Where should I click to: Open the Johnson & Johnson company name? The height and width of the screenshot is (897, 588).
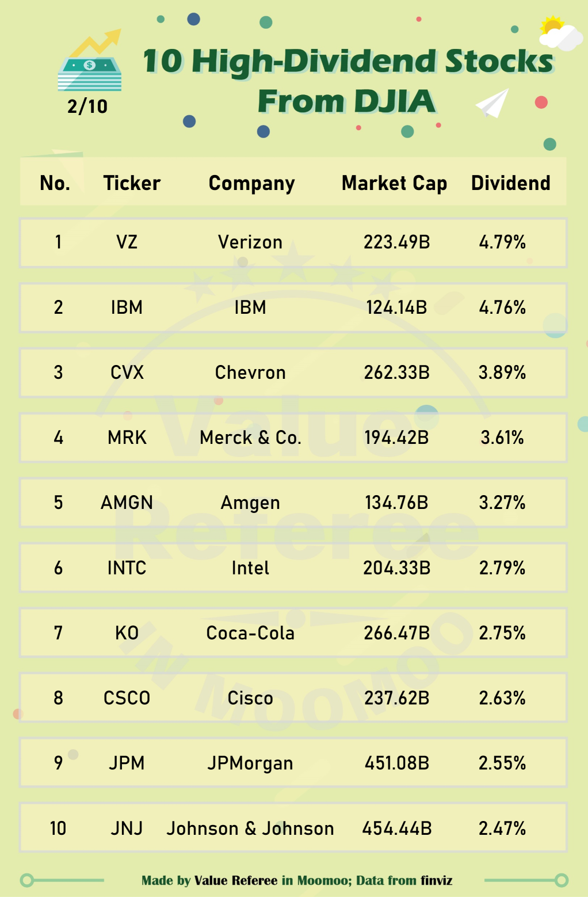(250, 828)
